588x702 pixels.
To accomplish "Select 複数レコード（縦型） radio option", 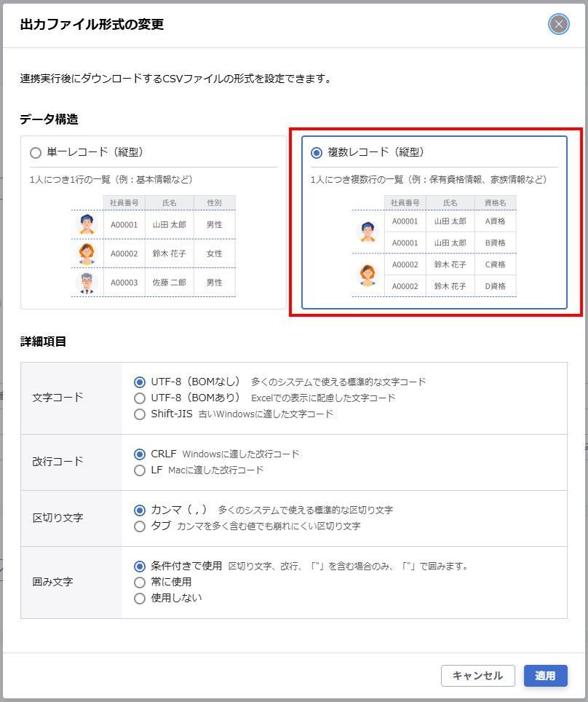I will coord(317,153).
